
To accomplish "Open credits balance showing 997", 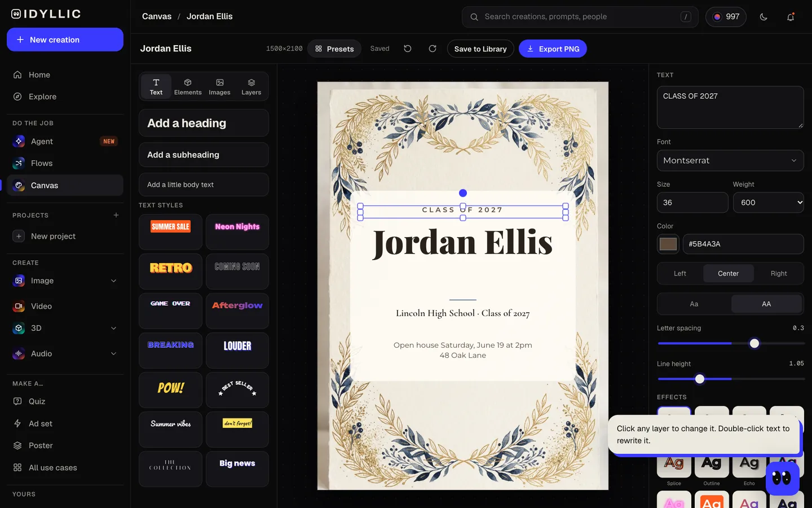I will [x=726, y=17].
